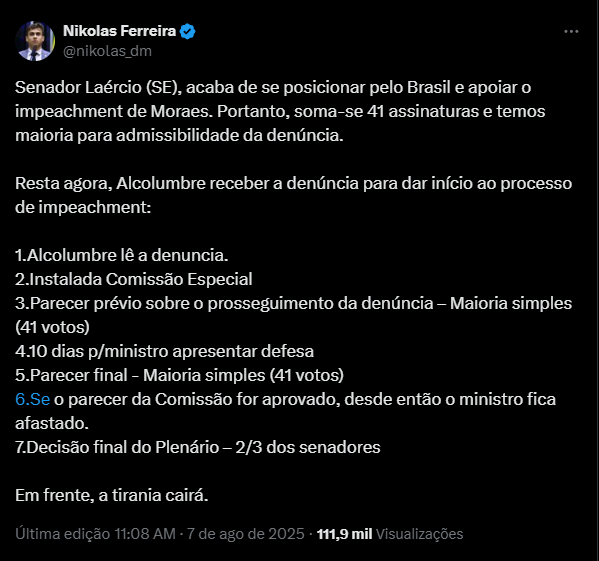Click the closing line Em frente, a tirania cairá
The width and height of the screenshot is (599, 561).
[112, 495]
